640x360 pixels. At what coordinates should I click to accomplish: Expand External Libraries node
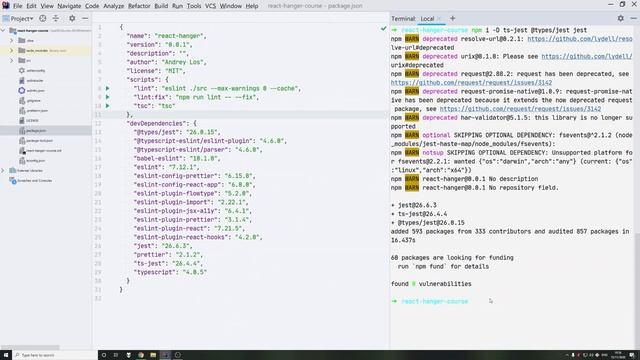(3, 171)
